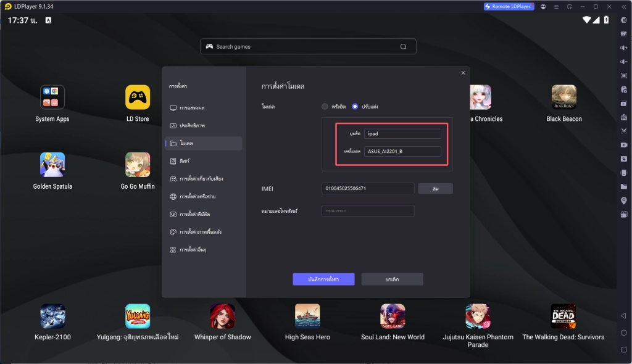
Task: Select the ปรับแต่ง custom radio option
Action: click(355, 106)
